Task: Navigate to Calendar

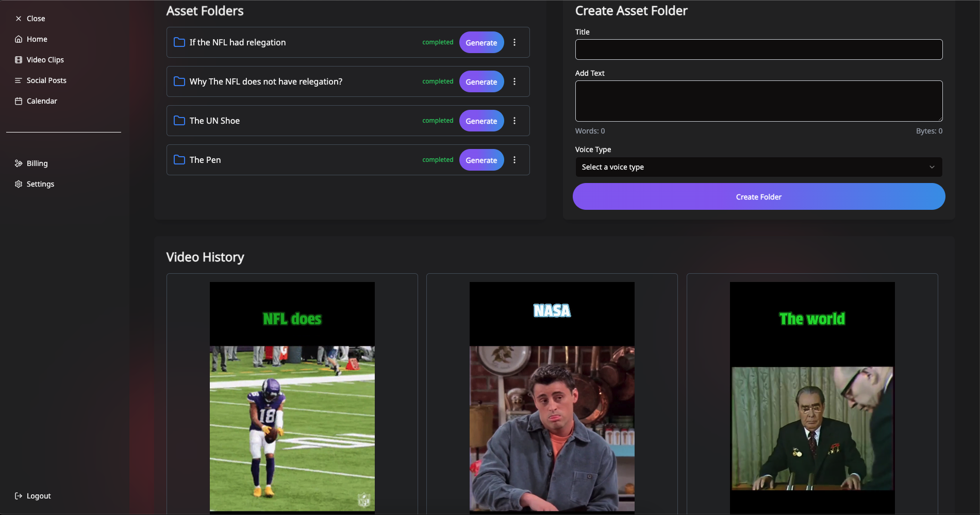Action: pos(42,101)
